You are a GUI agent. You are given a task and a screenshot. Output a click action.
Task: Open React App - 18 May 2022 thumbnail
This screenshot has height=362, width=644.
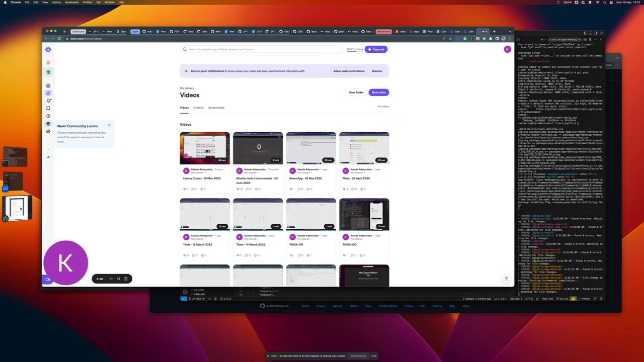click(311, 148)
